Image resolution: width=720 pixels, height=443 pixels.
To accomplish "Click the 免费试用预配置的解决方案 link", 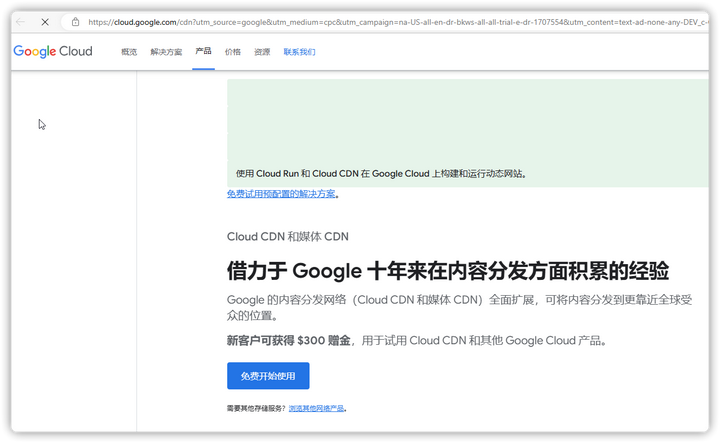I will [x=281, y=194].
